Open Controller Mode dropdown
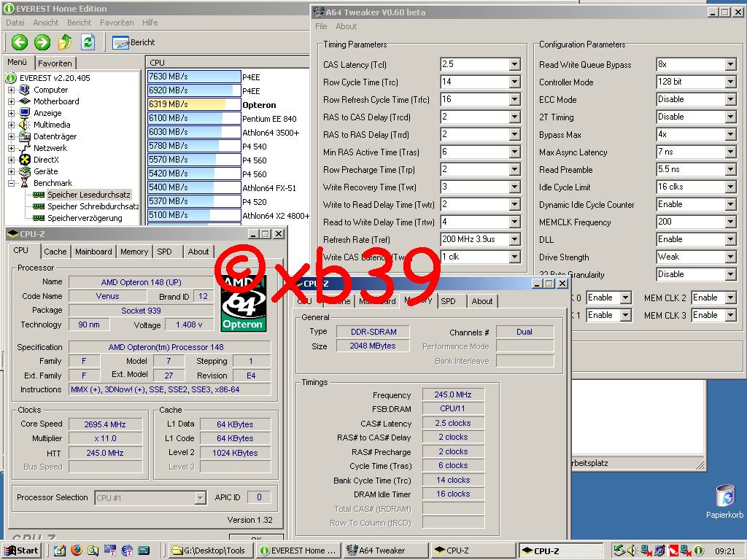Image resolution: width=747 pixels, height=560 pixels. tap(731, 82)
